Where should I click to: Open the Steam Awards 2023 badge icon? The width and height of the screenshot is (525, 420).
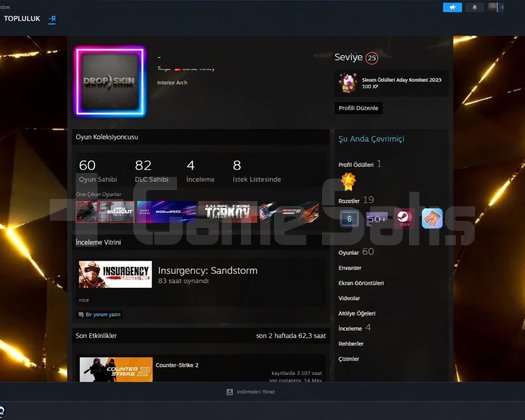(348, 83)
